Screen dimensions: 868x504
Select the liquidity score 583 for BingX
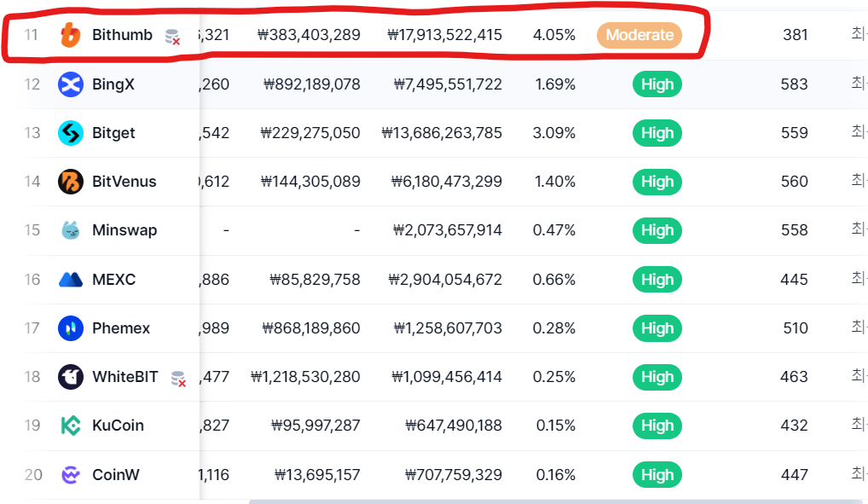click(795, 84)
